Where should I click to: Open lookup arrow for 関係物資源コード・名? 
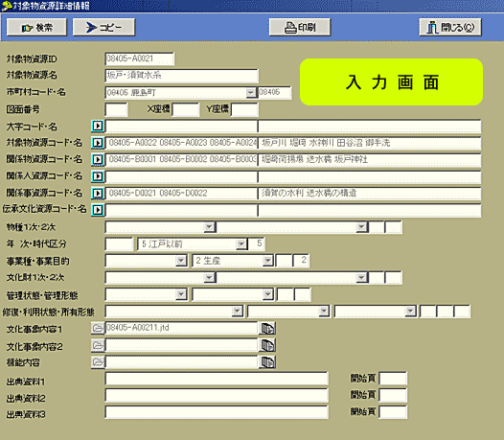point(98,159)
